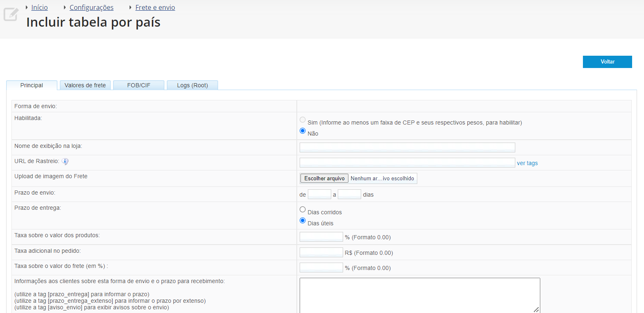
Task: Open the ver tags link
Action: [527, 163]
